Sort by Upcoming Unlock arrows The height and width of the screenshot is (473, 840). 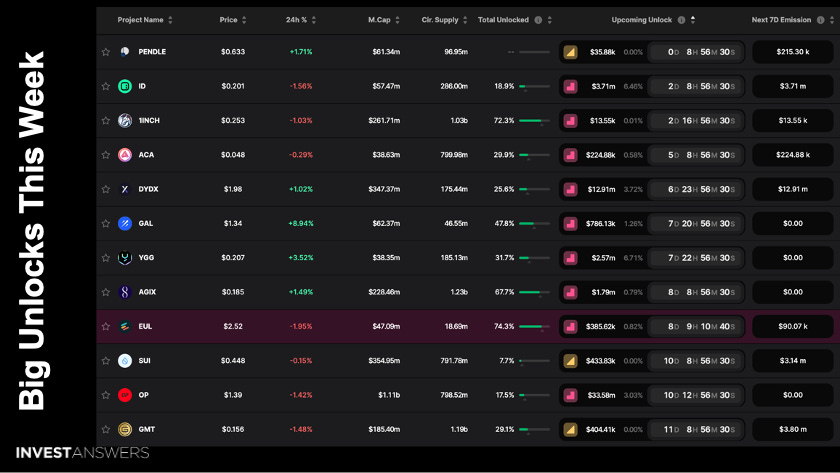693,20
